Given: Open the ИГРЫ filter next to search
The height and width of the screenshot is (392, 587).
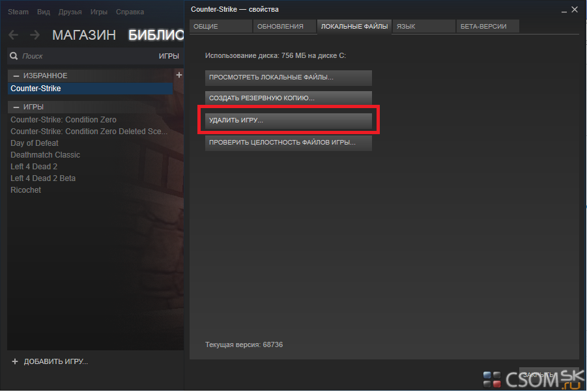Looking at the screenshot, I should (169, 57).
